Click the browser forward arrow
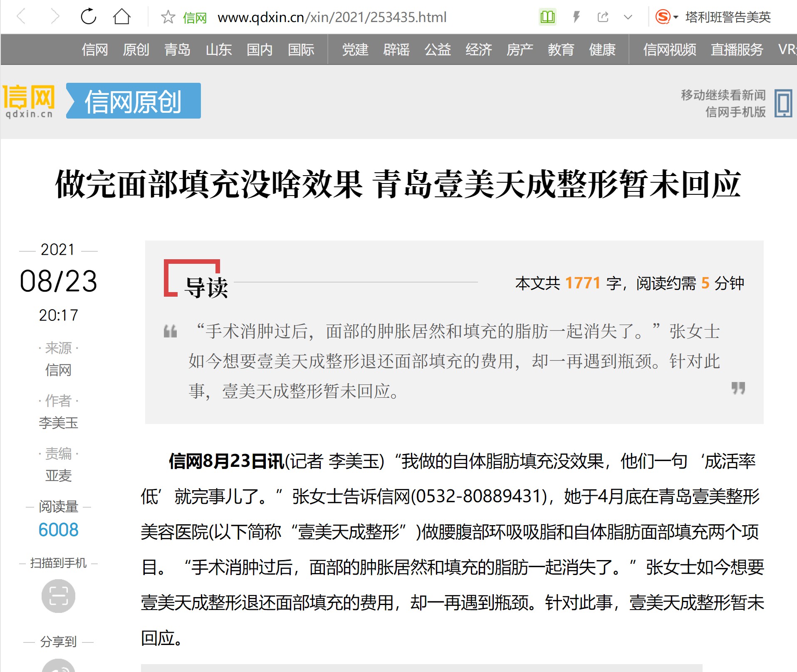Image resolution: width=797 pixels, height=672 pixels. (x=55, y=17)
